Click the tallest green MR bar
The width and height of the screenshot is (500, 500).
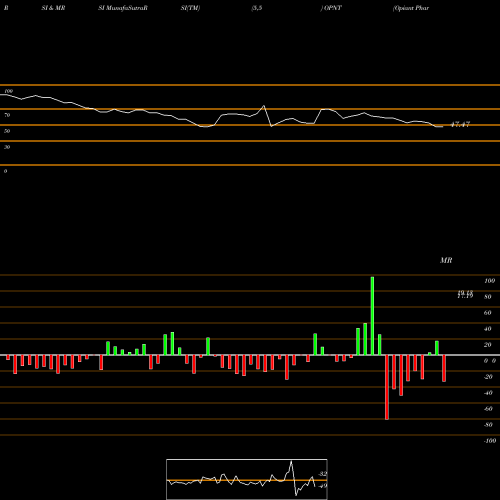[x=372, y=316]
